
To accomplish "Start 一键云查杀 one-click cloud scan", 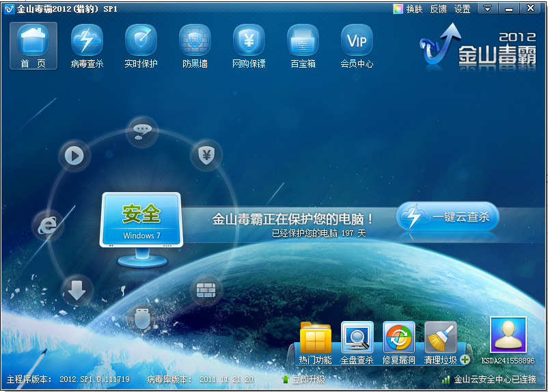I will 448,216.
